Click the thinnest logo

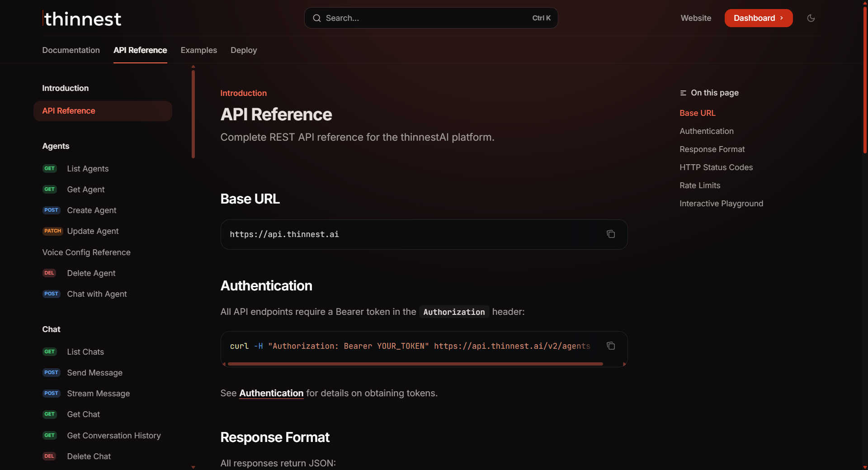click(x=82, y=19)
